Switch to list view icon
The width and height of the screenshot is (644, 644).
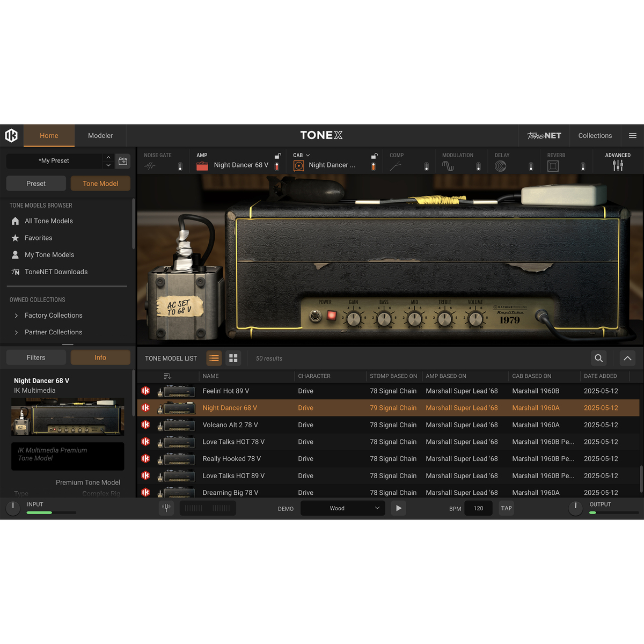pos(214,358)
